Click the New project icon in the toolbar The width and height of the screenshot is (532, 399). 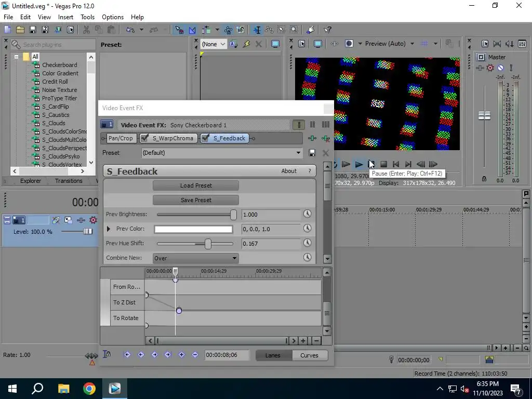[x=7, y=30]
